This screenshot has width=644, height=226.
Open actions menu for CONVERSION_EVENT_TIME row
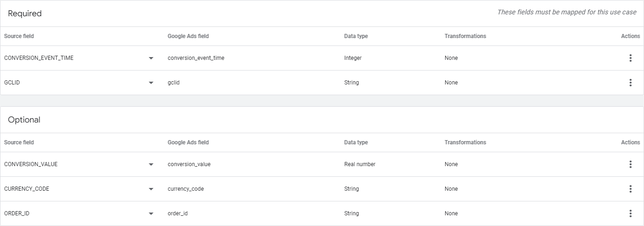630,58
